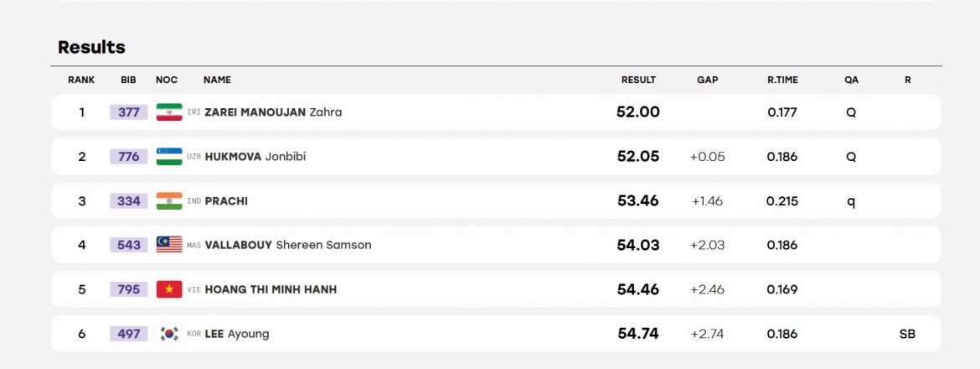Click the SB record mark for LEE
The width and height of the screenshot is (980, 369).
[907, 334]
